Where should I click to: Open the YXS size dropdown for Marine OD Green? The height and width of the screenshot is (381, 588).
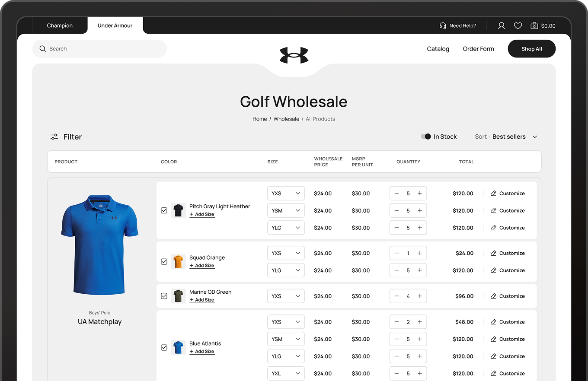(285, 296)
